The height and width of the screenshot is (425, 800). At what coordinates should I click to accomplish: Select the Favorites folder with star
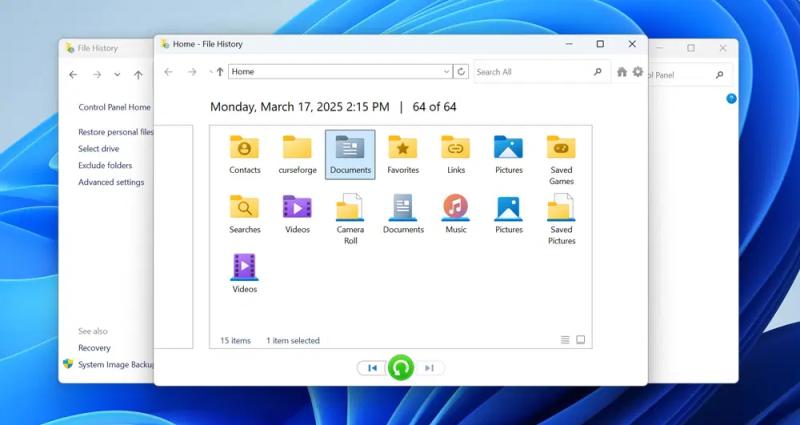[x=403, y=154]
